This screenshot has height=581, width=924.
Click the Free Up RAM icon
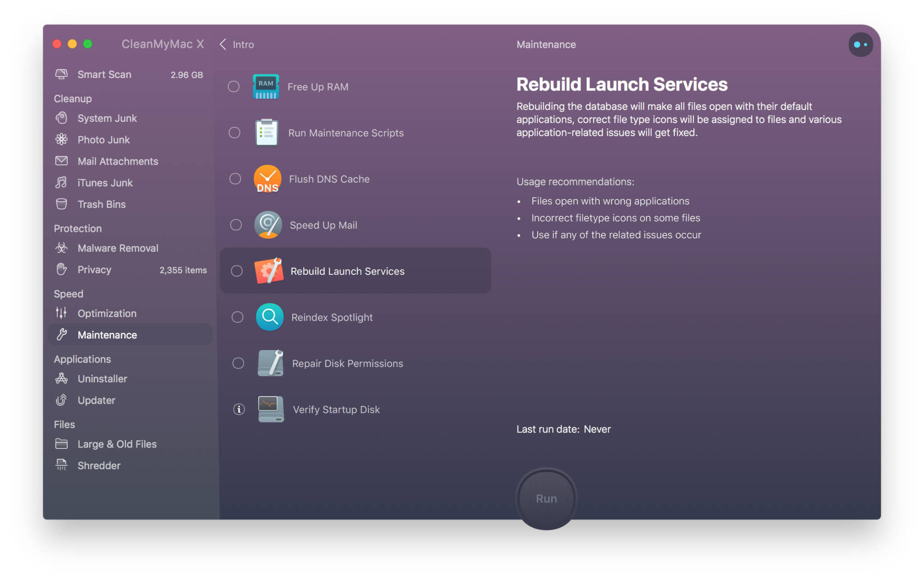click(x=267, y=86)
